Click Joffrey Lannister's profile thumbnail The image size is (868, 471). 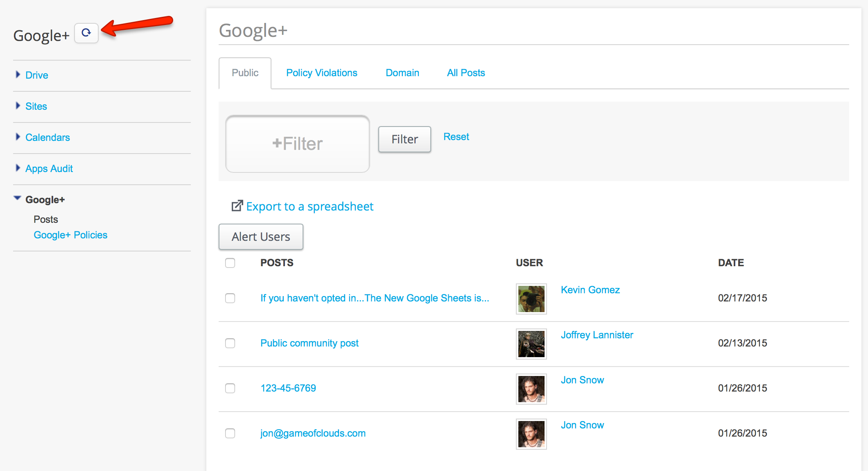click(x=531, y=344)
